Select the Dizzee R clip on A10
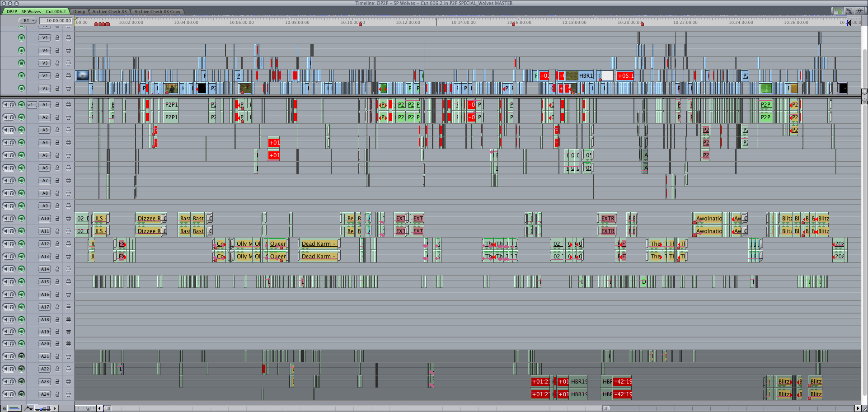The width and height of the screenshot is (868, 412). (x=149, y=219)
